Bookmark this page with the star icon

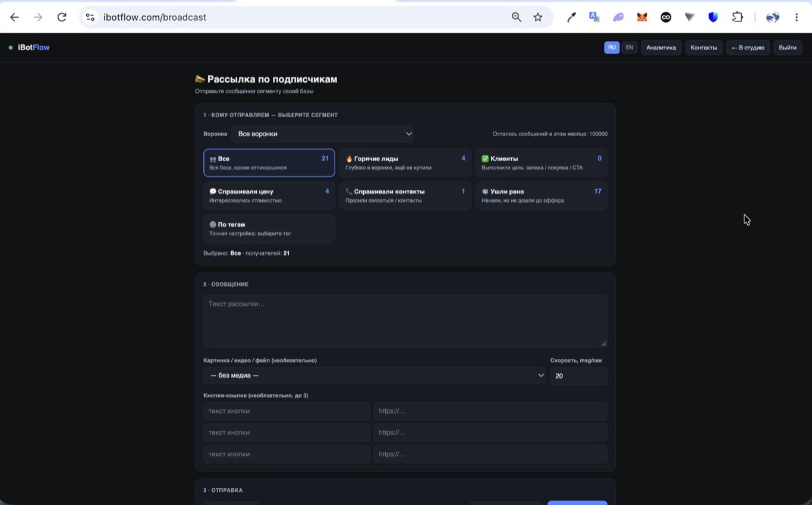pyautogui.click(x=538, y=17)
